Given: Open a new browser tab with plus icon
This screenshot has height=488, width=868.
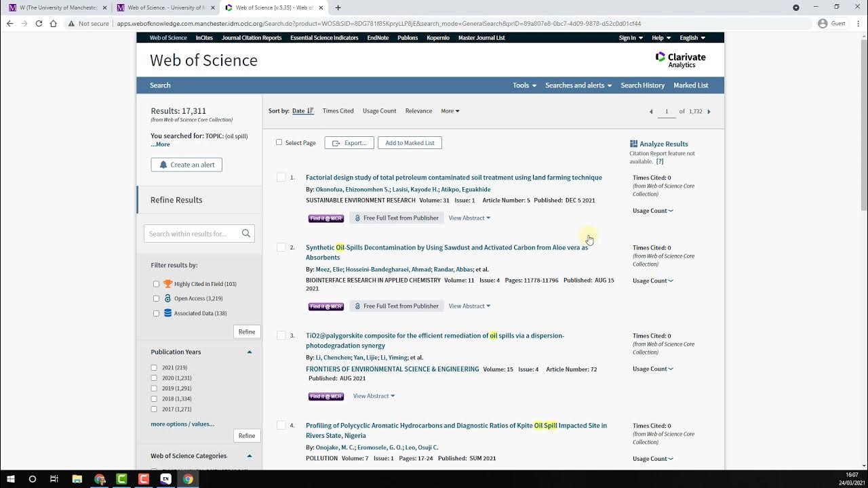Looking at the screenshot, I should pyautogui.click(x=338, y=7).
